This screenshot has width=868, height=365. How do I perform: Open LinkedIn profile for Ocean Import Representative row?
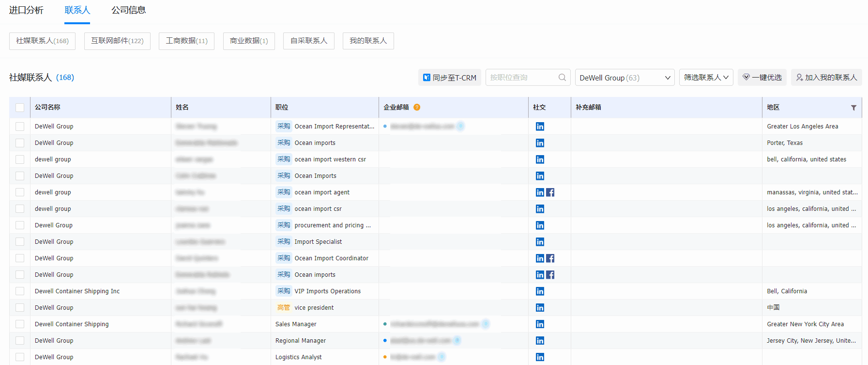pyautogui.click(x=540, y=127)
